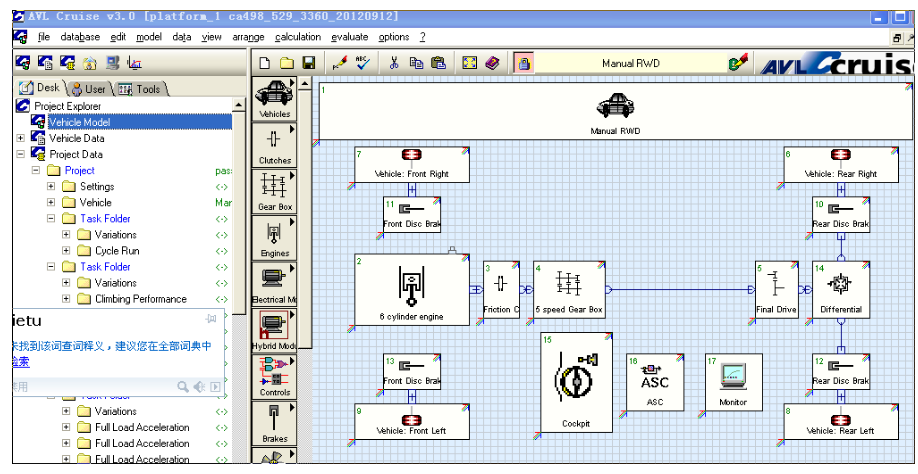
Task: Click the Project Explorer scroll-up arrow
Action: (x=238, y=105)
